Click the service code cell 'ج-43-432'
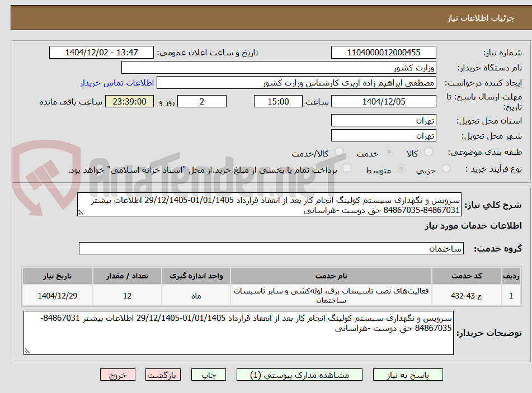Viewport: 532px width, 393px height. click(x=467, y=296)
